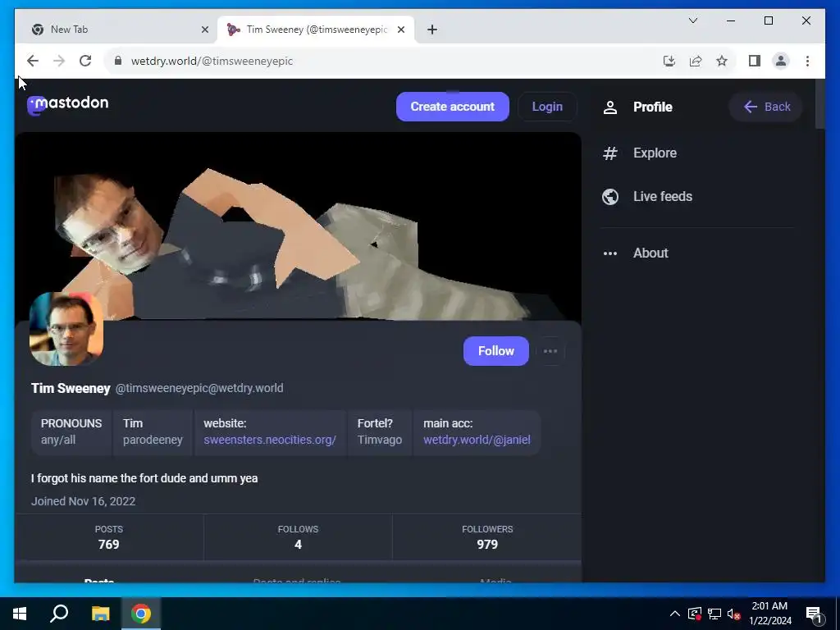Bookmark this tab with the star
Image resolution: width=840 pixels, height=630 pixels.
point(722,61)
